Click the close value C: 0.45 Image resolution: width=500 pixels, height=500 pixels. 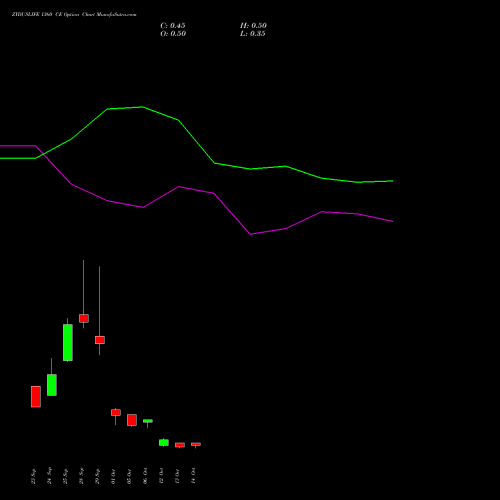173,26
